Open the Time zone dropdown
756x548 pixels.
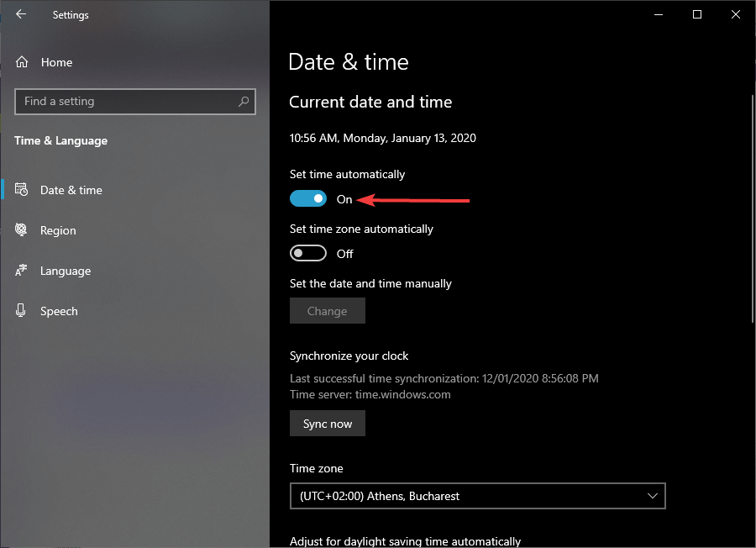pyautogui.click(x=477, y=496)
